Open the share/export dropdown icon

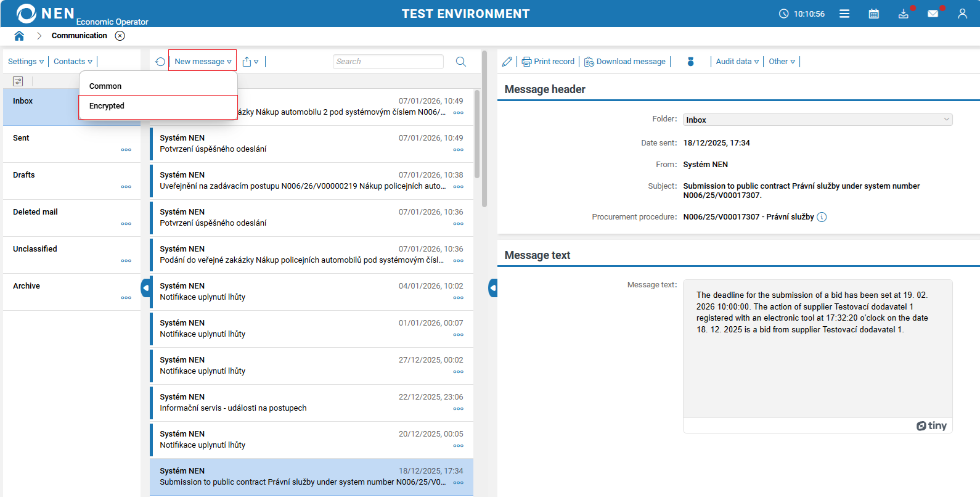pyautogui.click(x=250, y=62)
